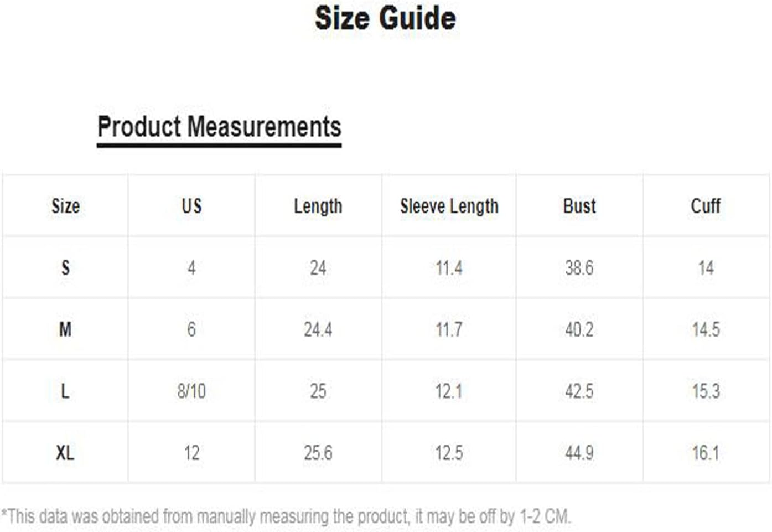Viewport: 772px width, 532px height.
Task: Click the 16.1 cuff value cell
Action: [706, 453]
